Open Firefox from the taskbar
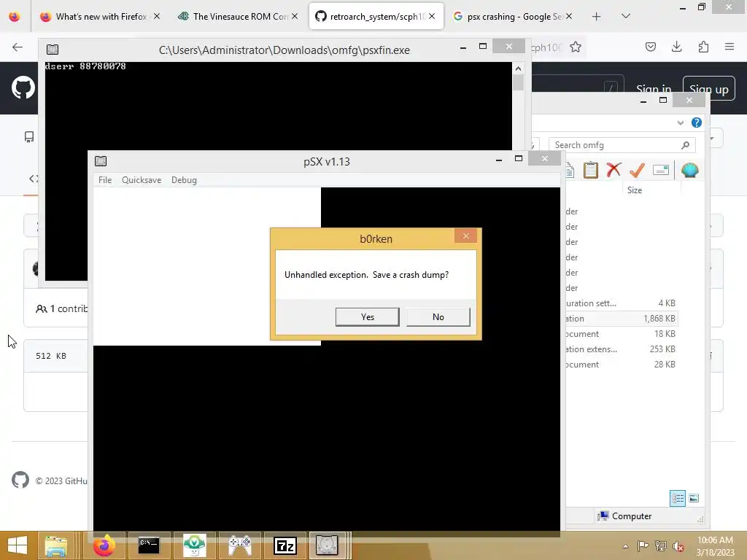The width and height of the screenshot is (747, 560). [x=104, y=545]
